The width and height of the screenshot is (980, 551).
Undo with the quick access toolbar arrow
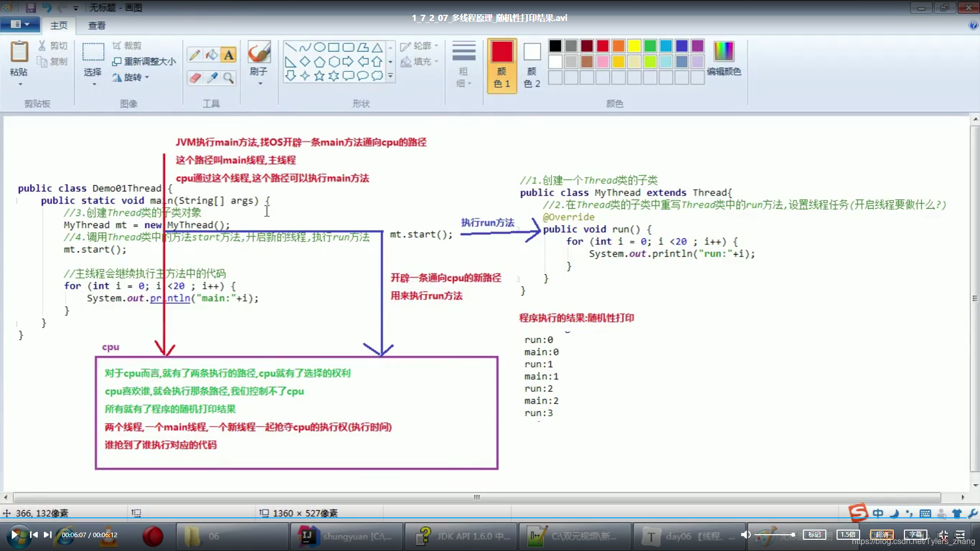tap(47, 8)
